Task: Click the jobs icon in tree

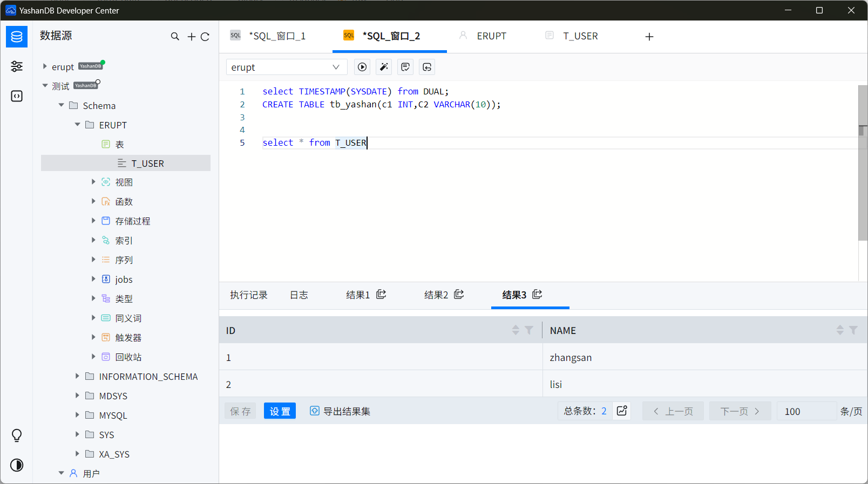Action: pos(106,279)
